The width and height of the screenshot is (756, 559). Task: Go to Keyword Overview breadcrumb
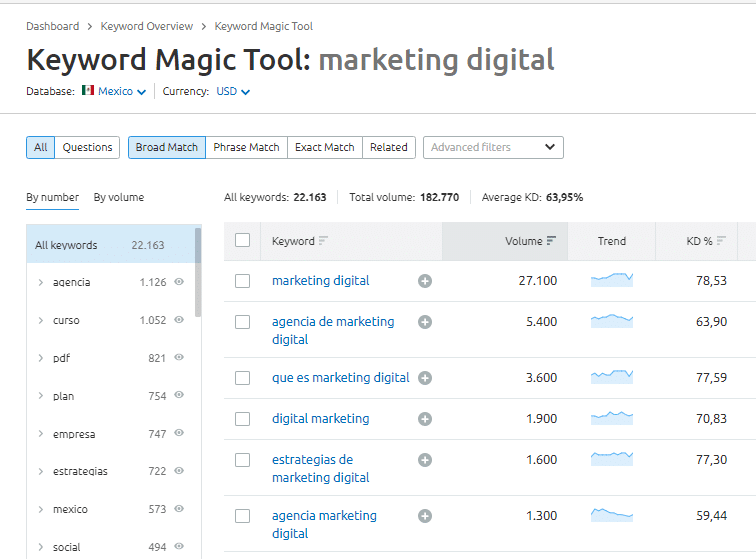[x=147, y=26]
